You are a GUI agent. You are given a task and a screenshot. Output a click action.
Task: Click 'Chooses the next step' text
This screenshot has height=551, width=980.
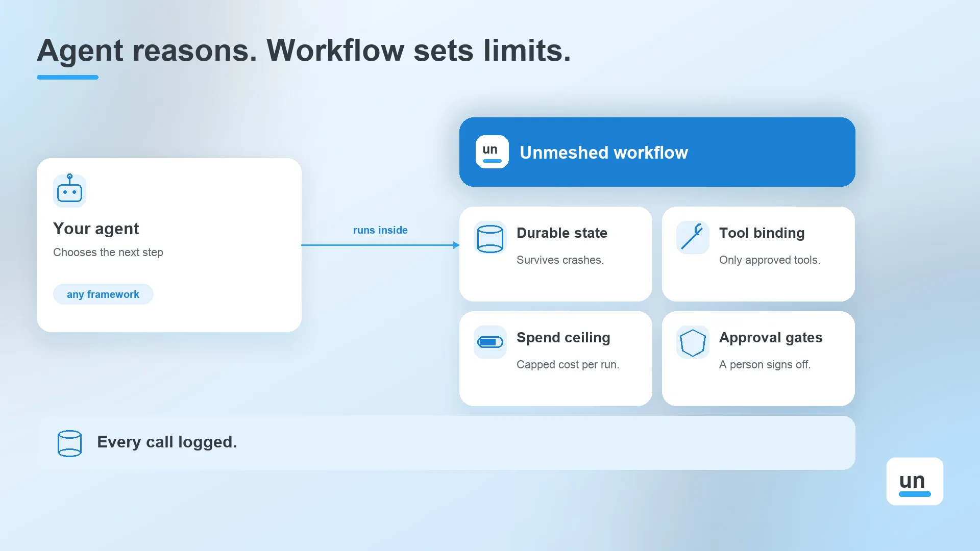tap(108, 252)
